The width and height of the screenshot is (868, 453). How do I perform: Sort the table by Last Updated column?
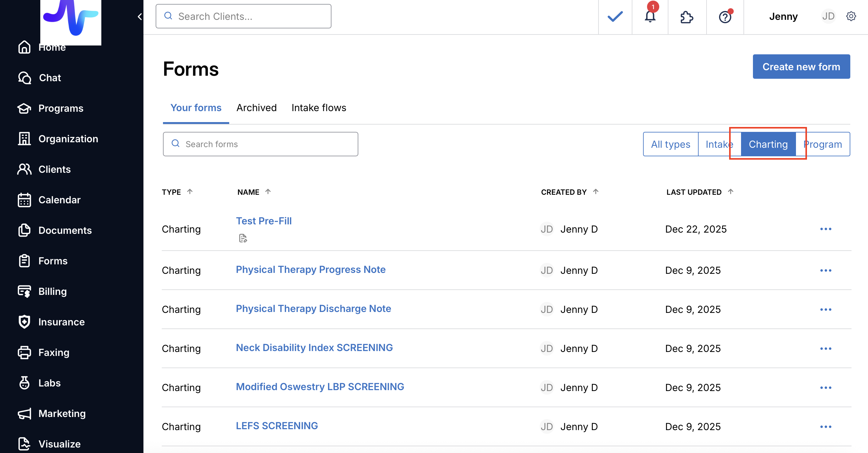tap(694, 192)
